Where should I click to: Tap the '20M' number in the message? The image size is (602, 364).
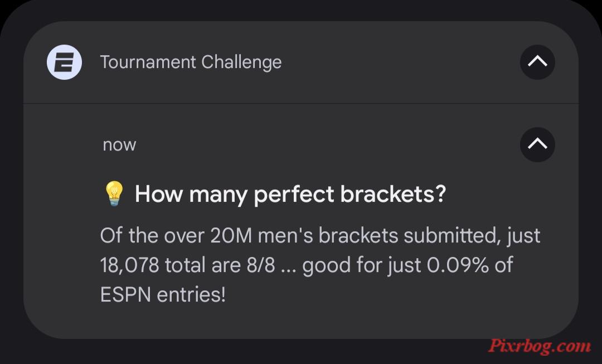pos(231,236)
